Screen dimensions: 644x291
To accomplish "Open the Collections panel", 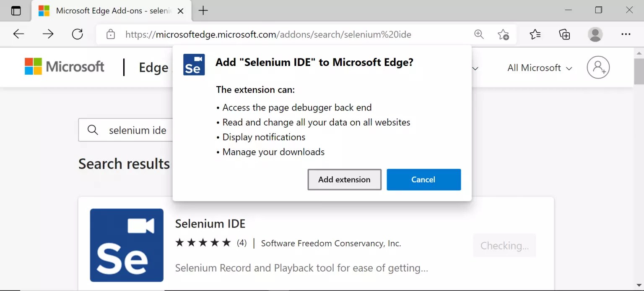I will coord(564,34).
